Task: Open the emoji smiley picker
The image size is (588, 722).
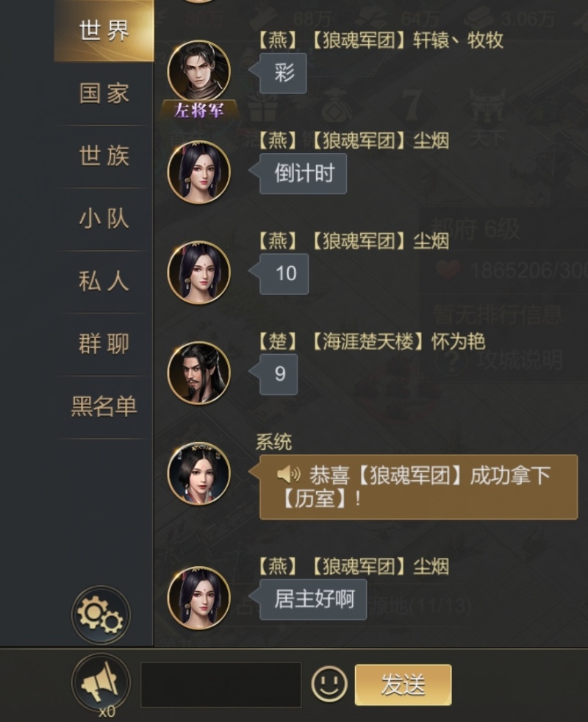Action: pos(329,684)
